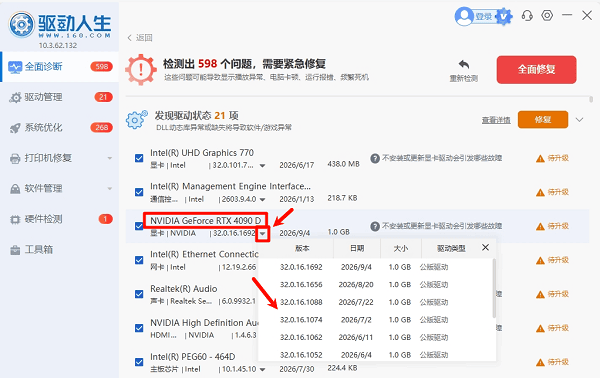600x378 pixels.
Task: Open version dropdown for Intel PEG60
Action: pos(262,370)
